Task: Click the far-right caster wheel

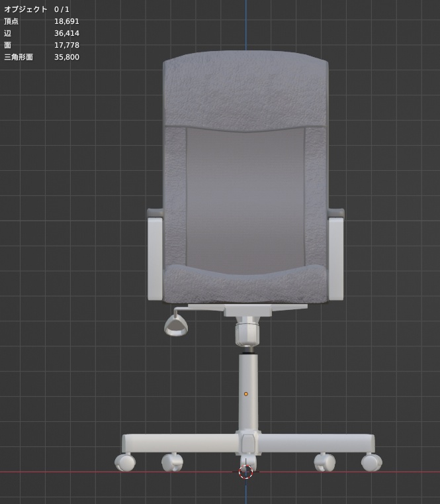Action: coord(372,462)
